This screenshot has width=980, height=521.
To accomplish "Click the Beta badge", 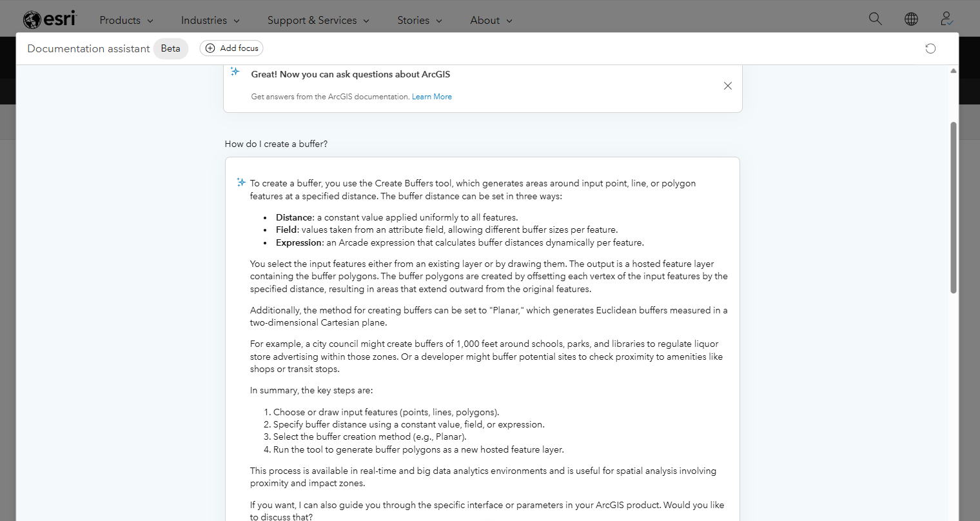I will click(171, 48).
